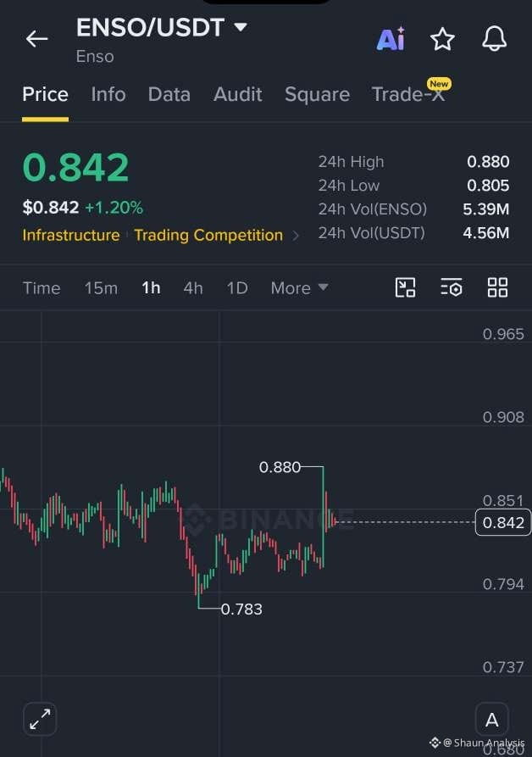Click the large 0.842 price
Image resolution: width=532 pixels, height=757 pixels.
tap(75, 167)
